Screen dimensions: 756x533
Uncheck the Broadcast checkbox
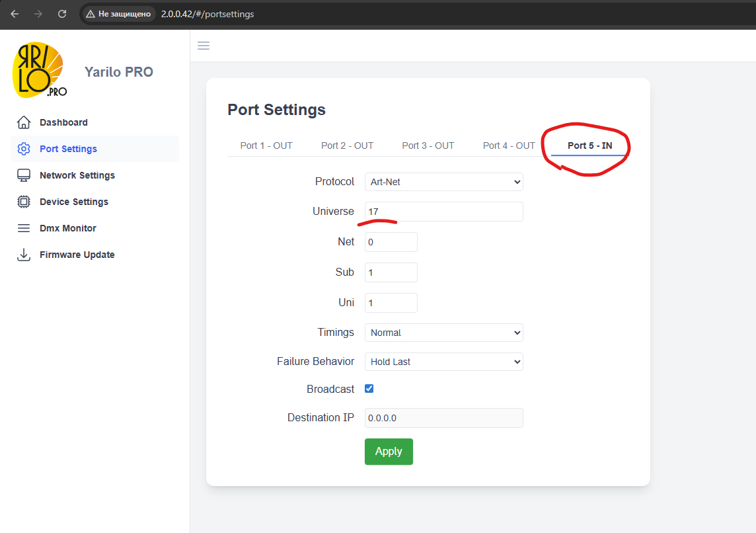[369, 389]
